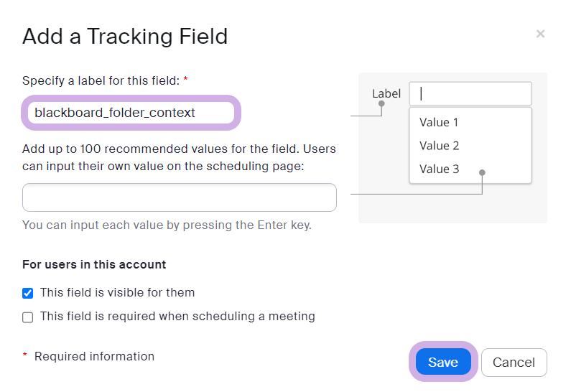Click the Save button

click(x=442, y=363)
